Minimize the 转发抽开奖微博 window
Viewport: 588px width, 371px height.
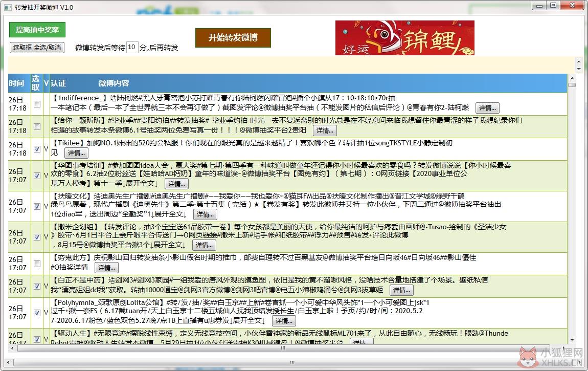pyautogui.click(x=539, y=6)
